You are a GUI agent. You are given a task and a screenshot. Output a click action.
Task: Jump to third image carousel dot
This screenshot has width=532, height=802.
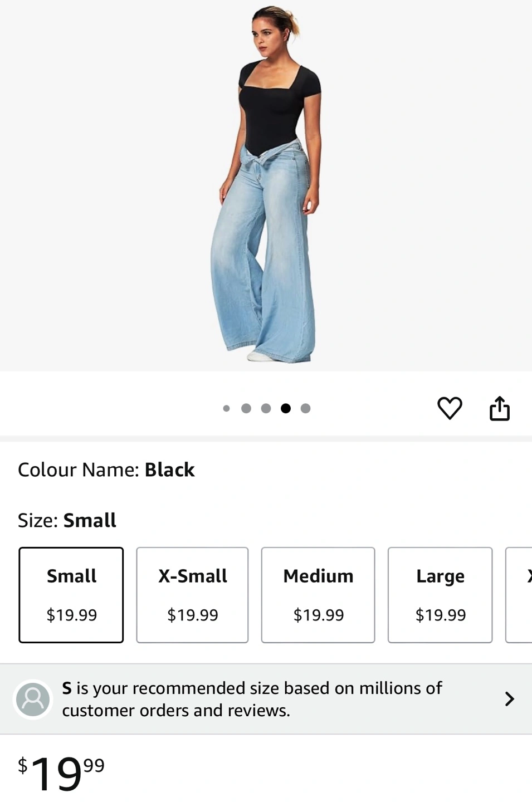pos(266,408)
